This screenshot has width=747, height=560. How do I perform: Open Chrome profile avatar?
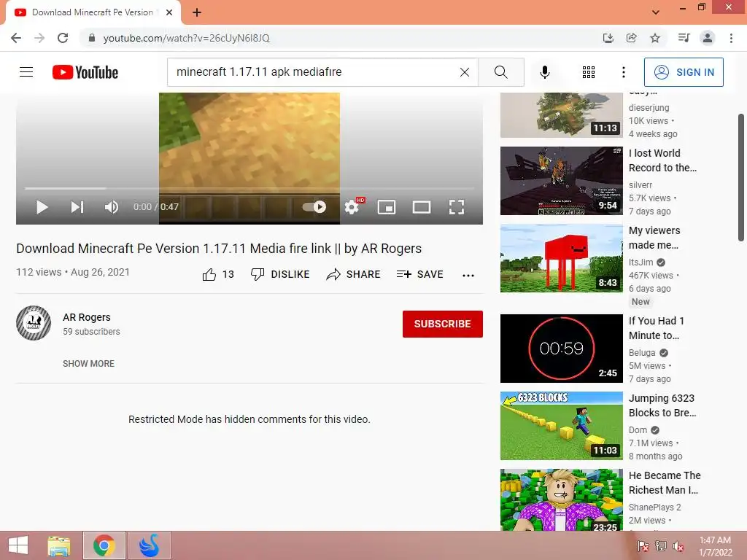click(x=708, y=38)
